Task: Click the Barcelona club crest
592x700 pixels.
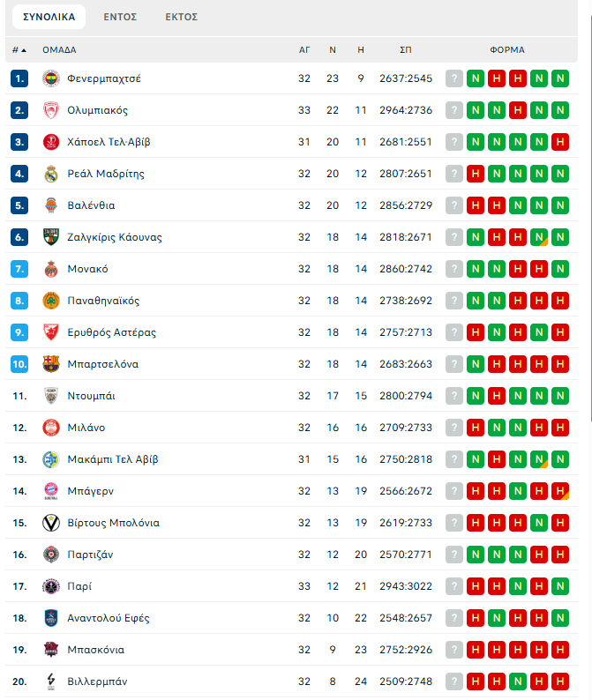Action: [x=50, y=364]
